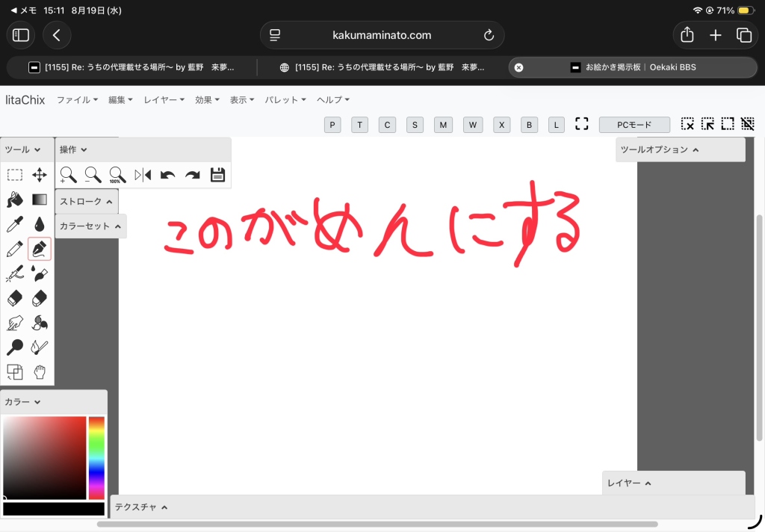Click the C shortcut button
The image size is (765, 532).
click(x=387, y=125)
